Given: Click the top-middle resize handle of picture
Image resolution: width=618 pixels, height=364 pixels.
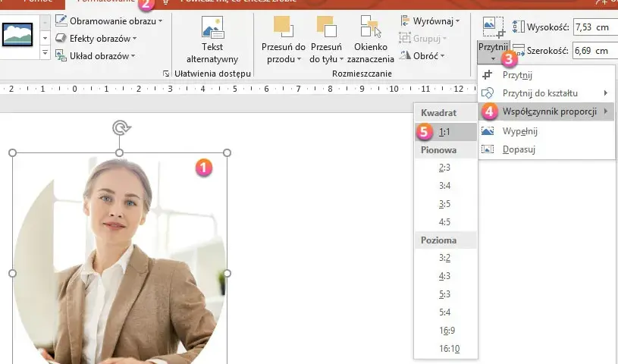Looking at the screenshot, I should pos(119,152).
